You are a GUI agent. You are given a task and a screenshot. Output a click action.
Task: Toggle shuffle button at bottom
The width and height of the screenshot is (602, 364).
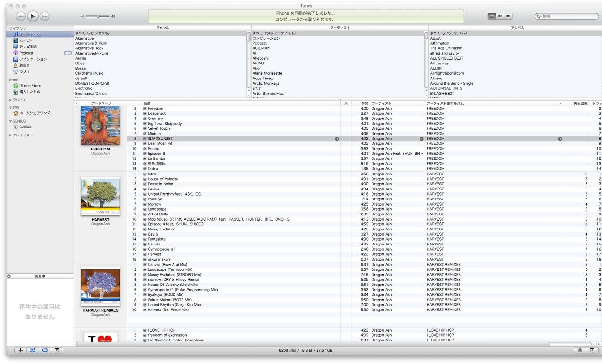[x=32, y=350]
